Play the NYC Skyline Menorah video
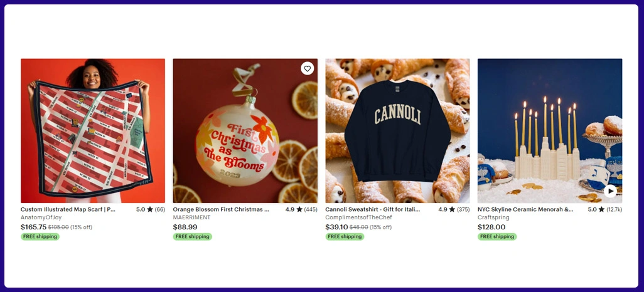 [x=610, y=190]
